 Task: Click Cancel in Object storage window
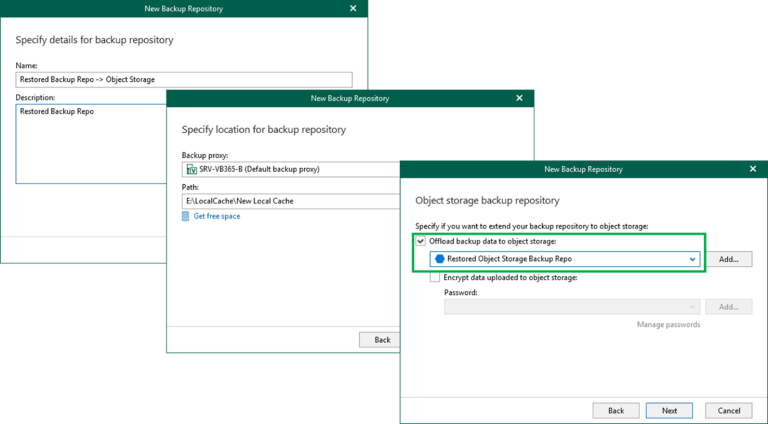click(x=728, y=410)
